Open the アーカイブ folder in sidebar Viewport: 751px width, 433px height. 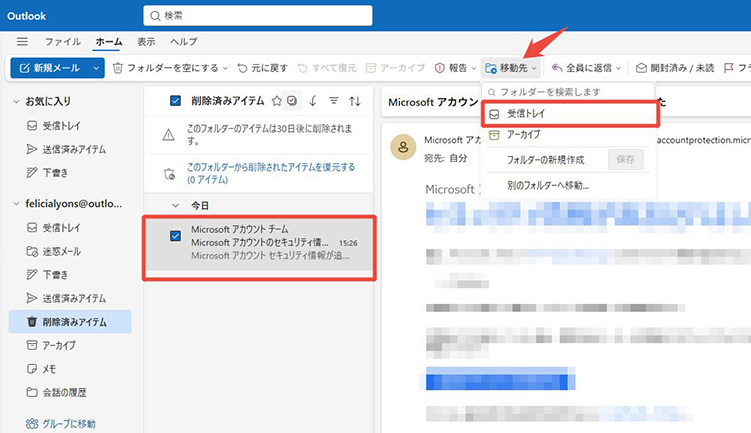pyautogui.click(x=58, y=345)
